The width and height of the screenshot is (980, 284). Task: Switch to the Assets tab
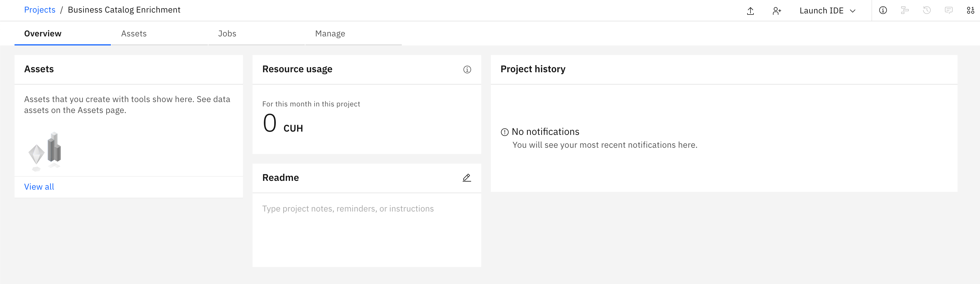[134, 33]
